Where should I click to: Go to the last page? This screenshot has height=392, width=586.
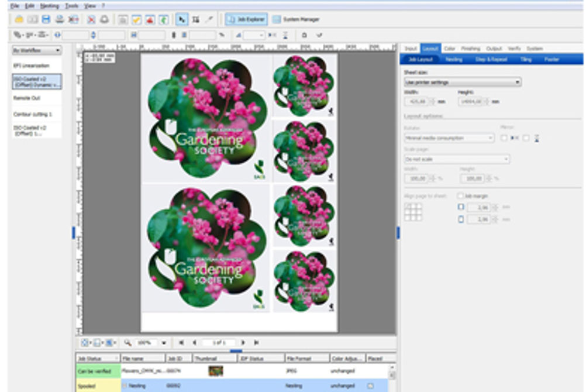[x=256, y=343]
